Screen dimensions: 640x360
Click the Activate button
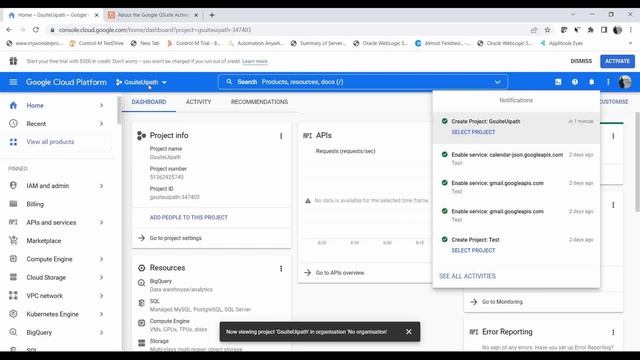tap(617, 61)
